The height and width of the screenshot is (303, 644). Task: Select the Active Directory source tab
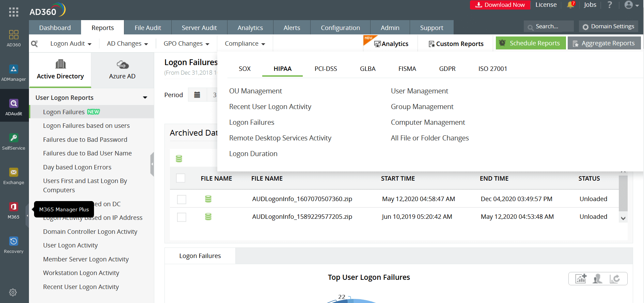pyautogui.click(x=60, y=70)
